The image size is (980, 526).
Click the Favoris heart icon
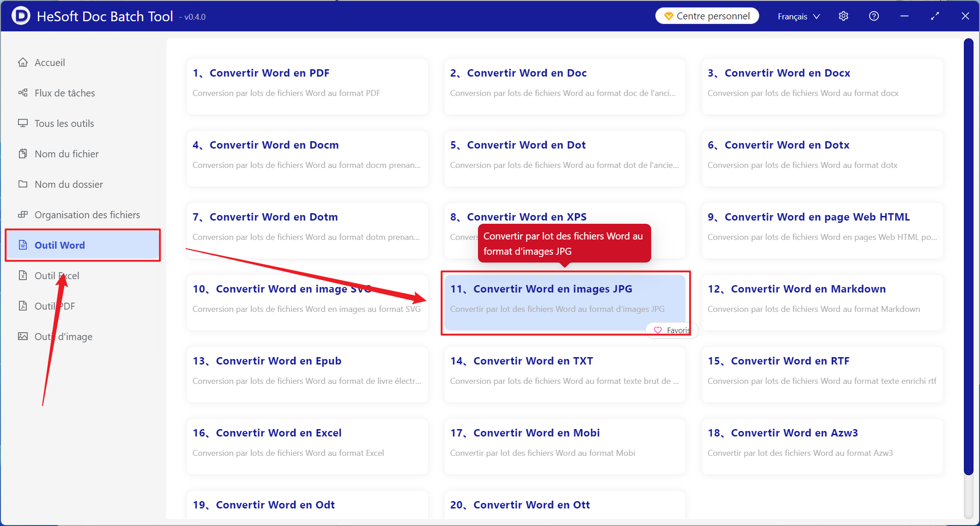[x=658, y=330]
